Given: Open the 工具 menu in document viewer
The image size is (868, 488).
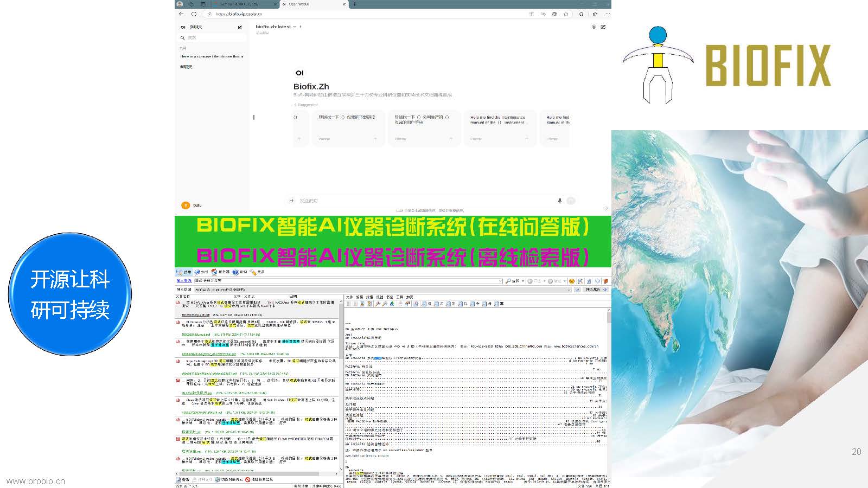Looking at the screenshot, I should click(399, 297).
